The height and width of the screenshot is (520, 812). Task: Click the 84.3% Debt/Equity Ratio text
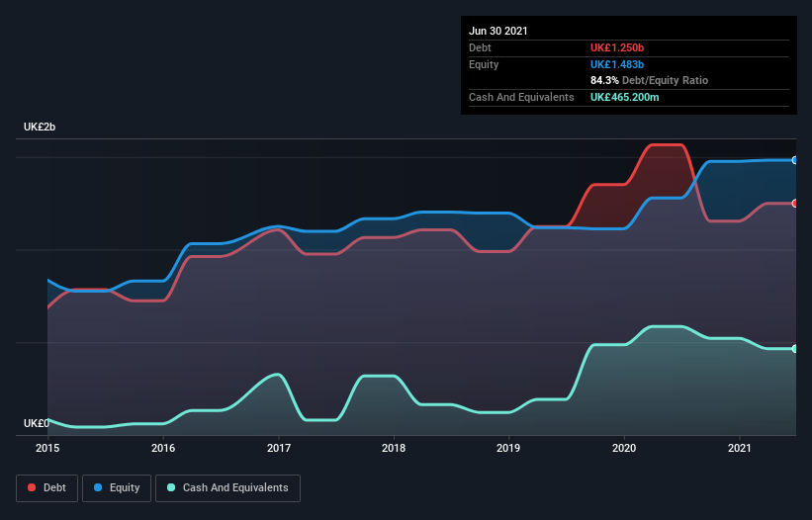coord(650,80)
